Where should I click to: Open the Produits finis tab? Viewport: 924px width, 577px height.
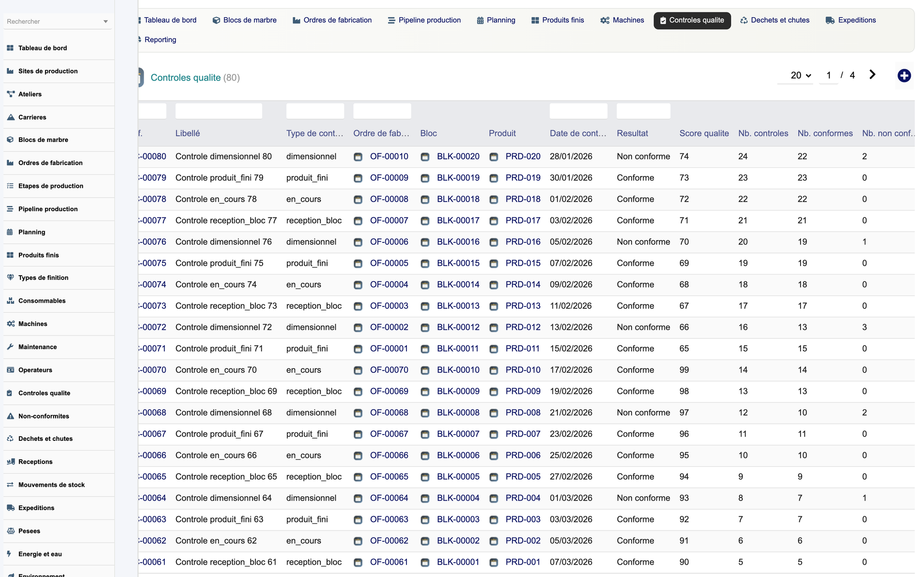pyautogui.click(x=558, y=20)
